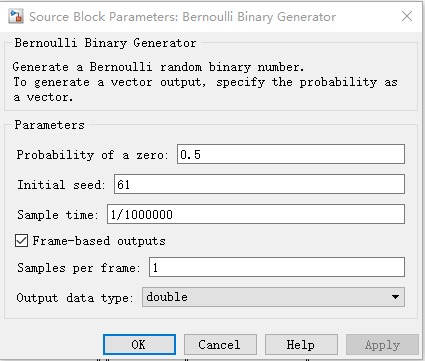Image resolution: width=425 pixels, height=361 pixels.
Task: Open Help for Bernoulli Binary Generator
Action: [301, 344]
